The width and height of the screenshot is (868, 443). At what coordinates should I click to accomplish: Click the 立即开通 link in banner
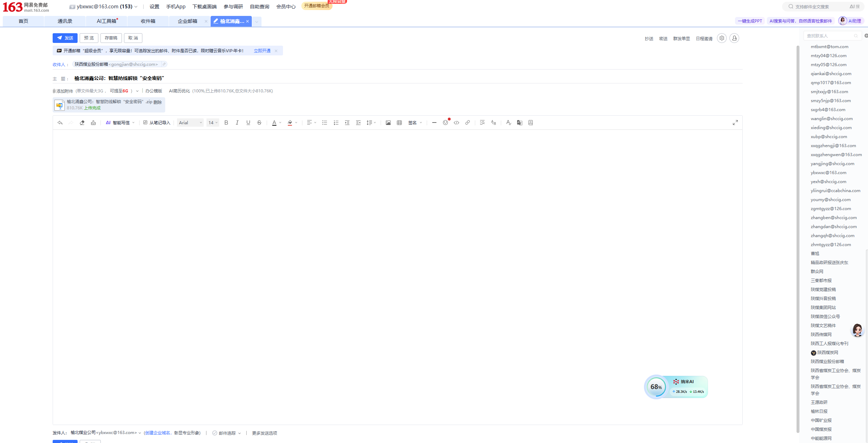click(262, 51)
